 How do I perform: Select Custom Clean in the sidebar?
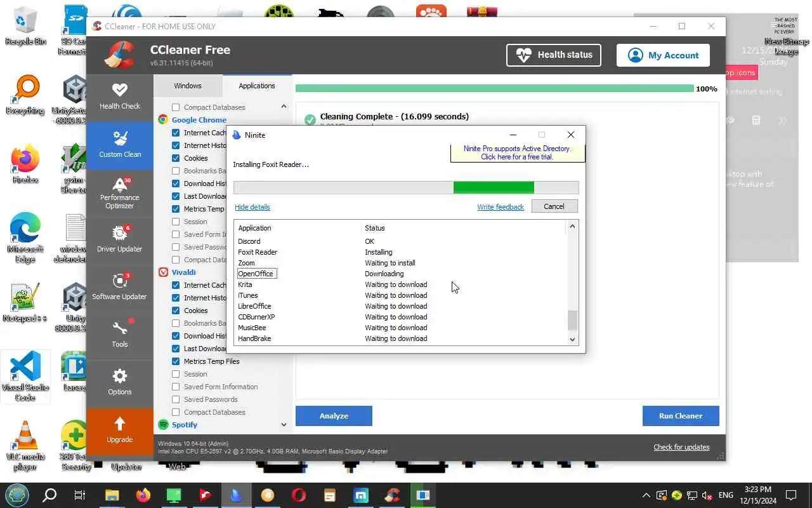[120, 145]
